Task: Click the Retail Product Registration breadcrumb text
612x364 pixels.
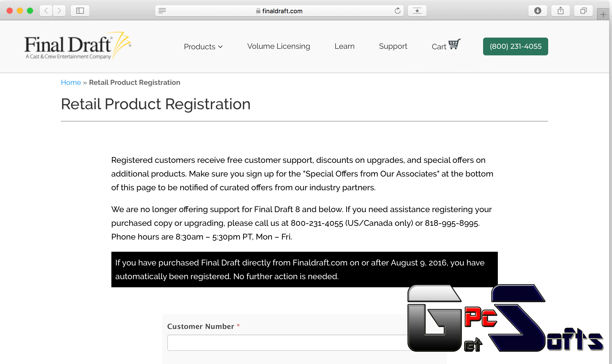Action: pyautogui.click(x=135, y=82)
